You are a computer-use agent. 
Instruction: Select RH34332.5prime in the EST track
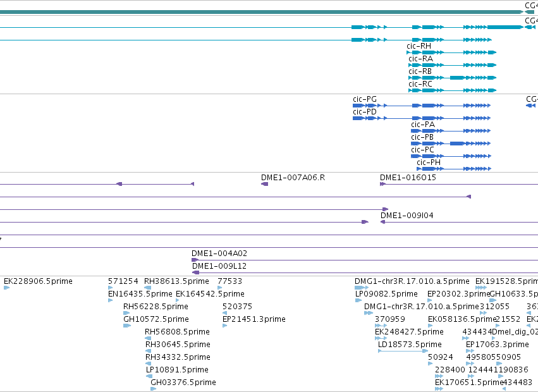[178, 357]
